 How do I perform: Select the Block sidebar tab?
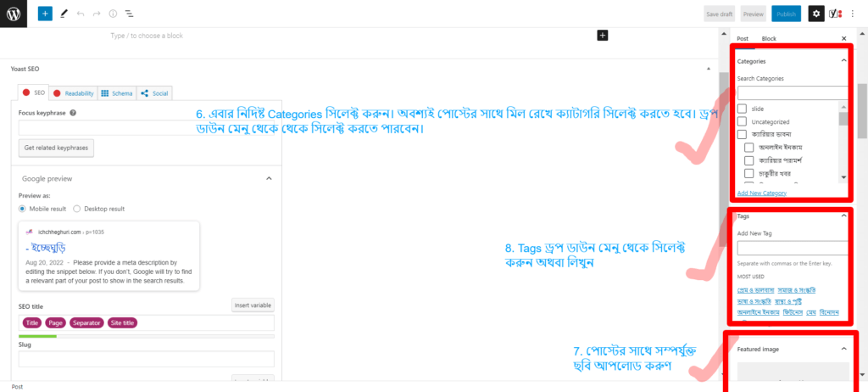click(x=769, y=39)
